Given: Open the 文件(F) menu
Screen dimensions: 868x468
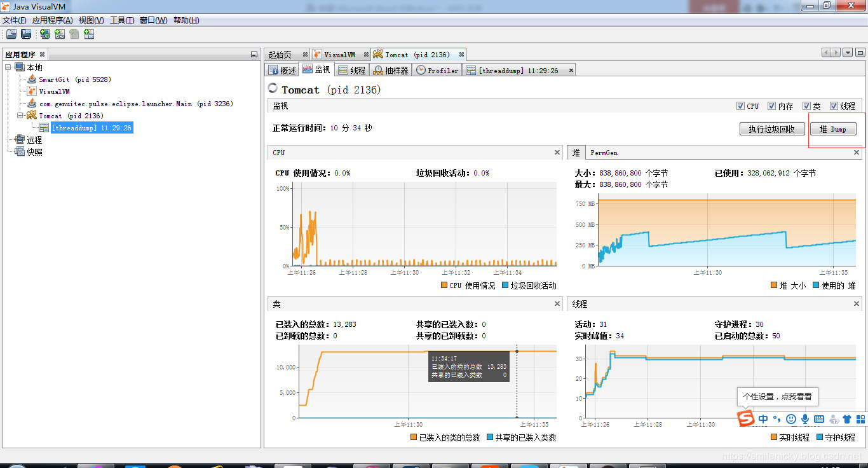Looking at the screenshot, I should [x=15, y=20].
